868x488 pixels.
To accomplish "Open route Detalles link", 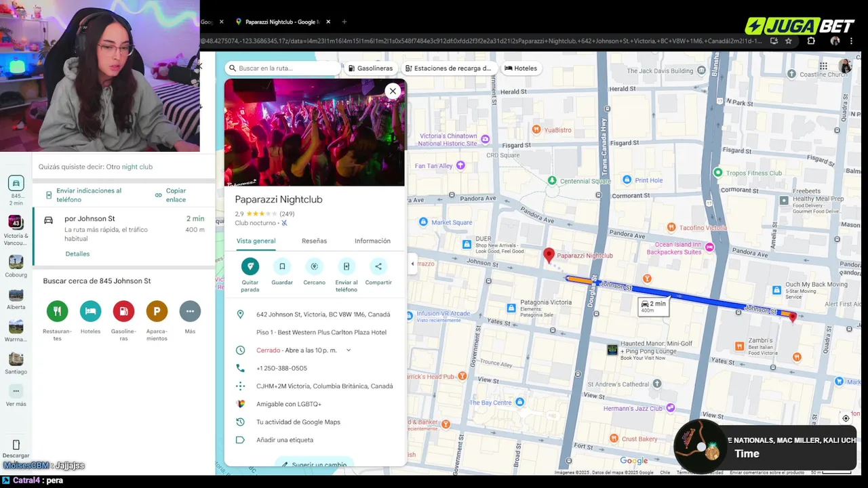I will [77, 254].
